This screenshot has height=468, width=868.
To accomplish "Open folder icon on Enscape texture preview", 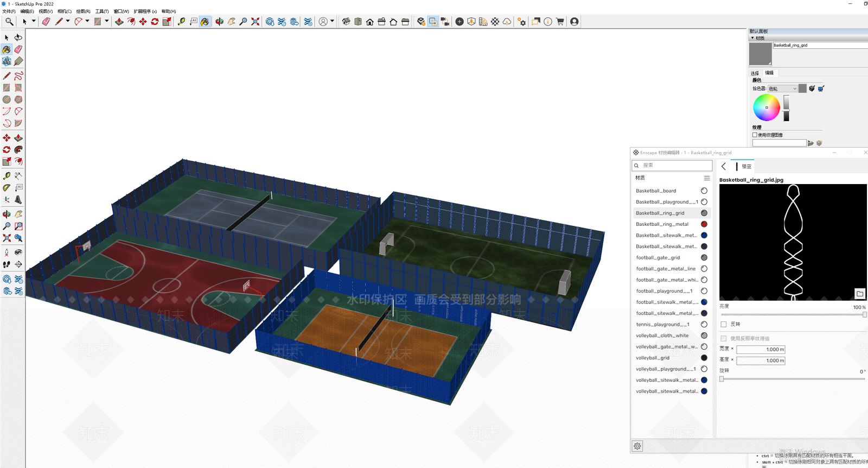I will [860, 294].
